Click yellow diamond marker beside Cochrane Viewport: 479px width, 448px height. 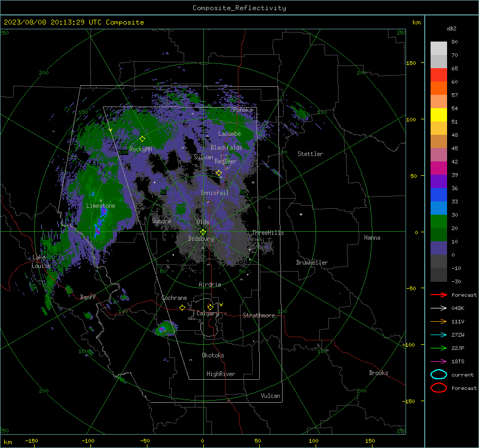tap(183, 308)
